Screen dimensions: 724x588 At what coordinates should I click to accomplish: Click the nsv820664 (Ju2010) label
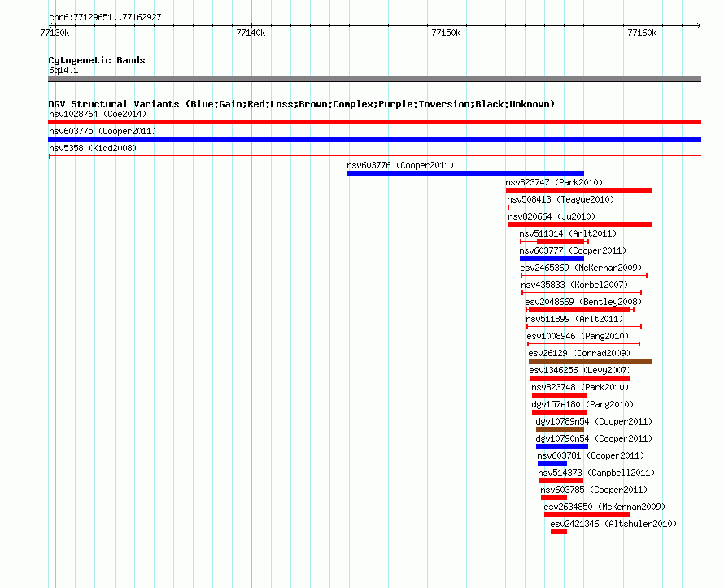tap(552, 216)
